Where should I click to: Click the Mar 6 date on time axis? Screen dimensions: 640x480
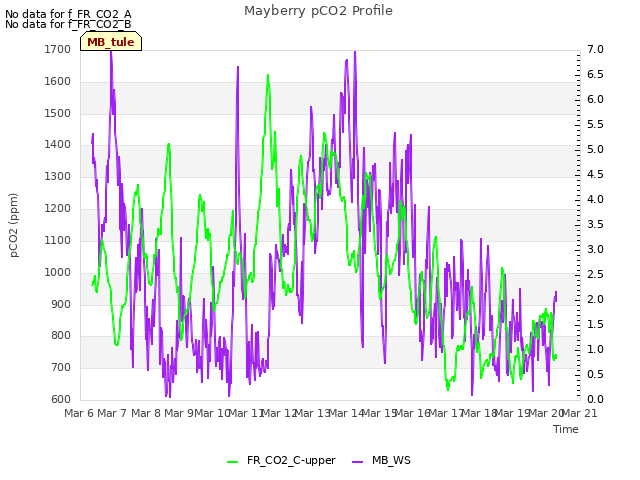click(80, 413)
